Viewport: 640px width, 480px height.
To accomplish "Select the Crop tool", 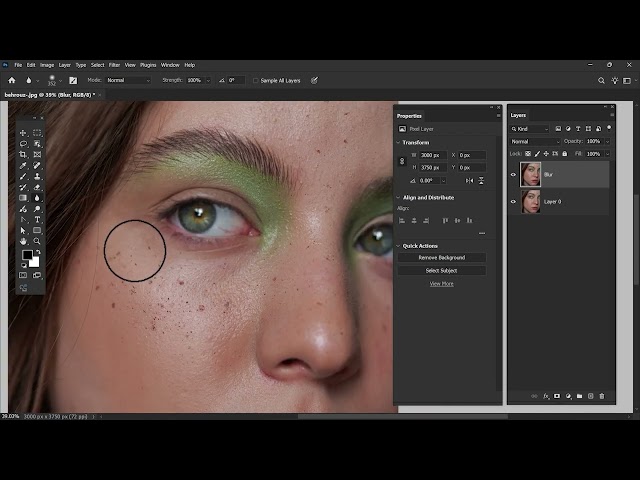I will coord(23,155).
